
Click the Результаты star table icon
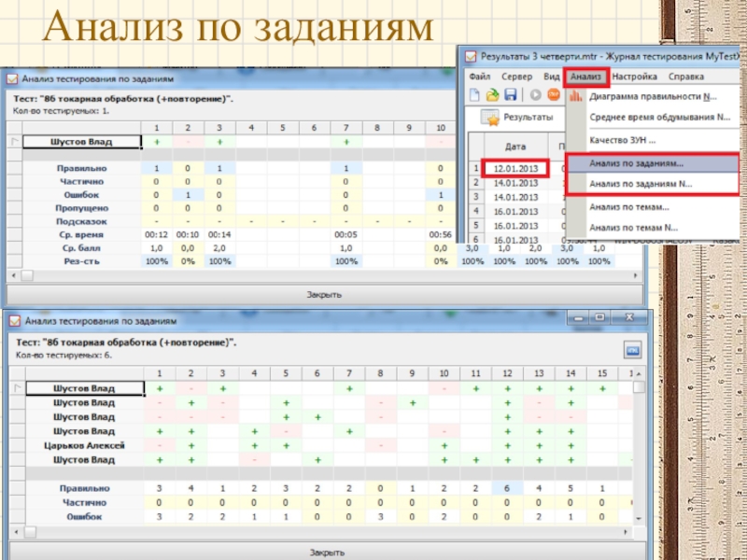click(x=489, y=118)
